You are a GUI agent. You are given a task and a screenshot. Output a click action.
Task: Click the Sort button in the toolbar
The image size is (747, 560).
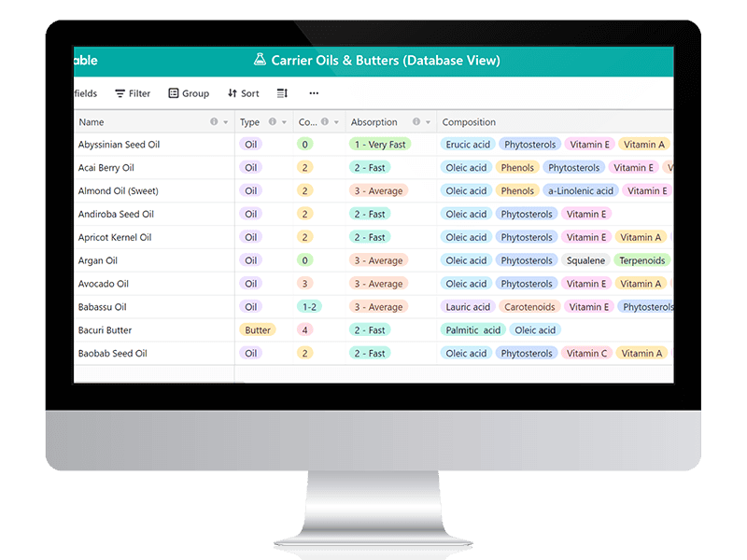(243, 93)
